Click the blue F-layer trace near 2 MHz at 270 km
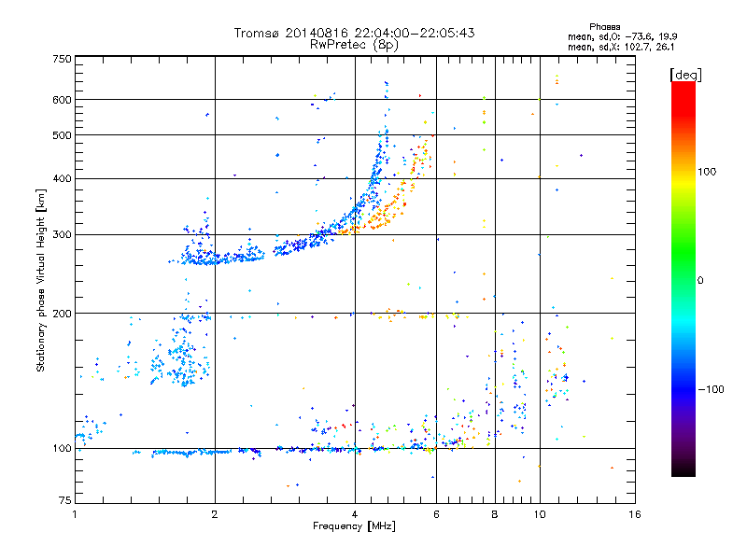 217,258
